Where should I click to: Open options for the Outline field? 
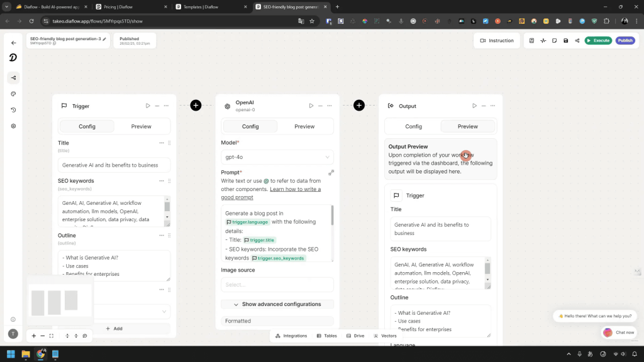(x=162, y=235)
